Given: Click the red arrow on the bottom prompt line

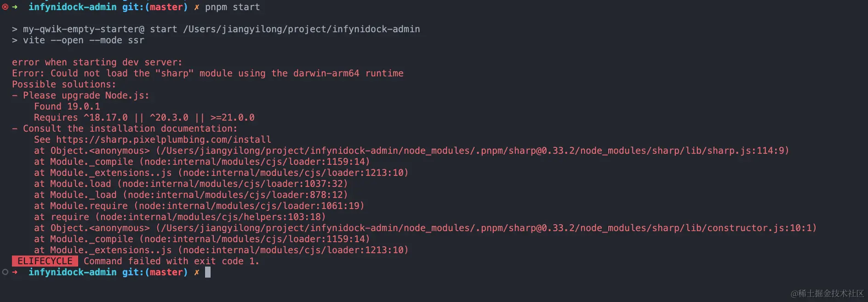Looking at the screenshot, I should coord(15,272).
